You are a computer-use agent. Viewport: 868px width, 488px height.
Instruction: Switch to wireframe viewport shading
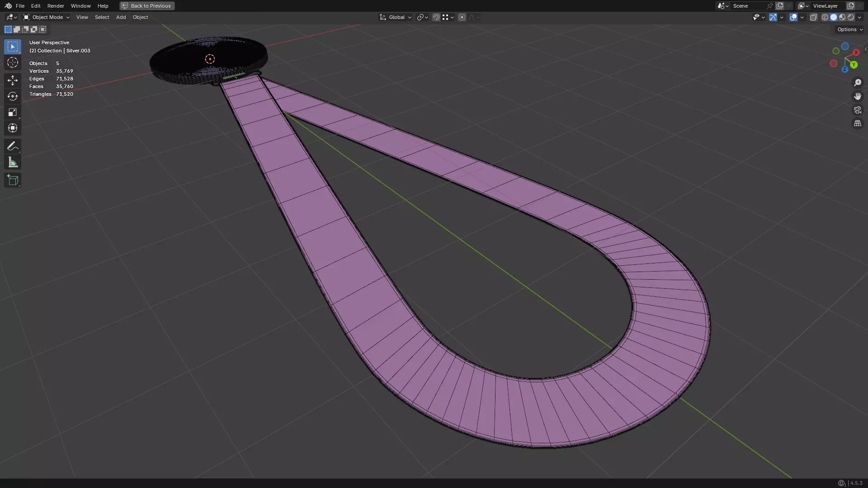pos(825,17)
